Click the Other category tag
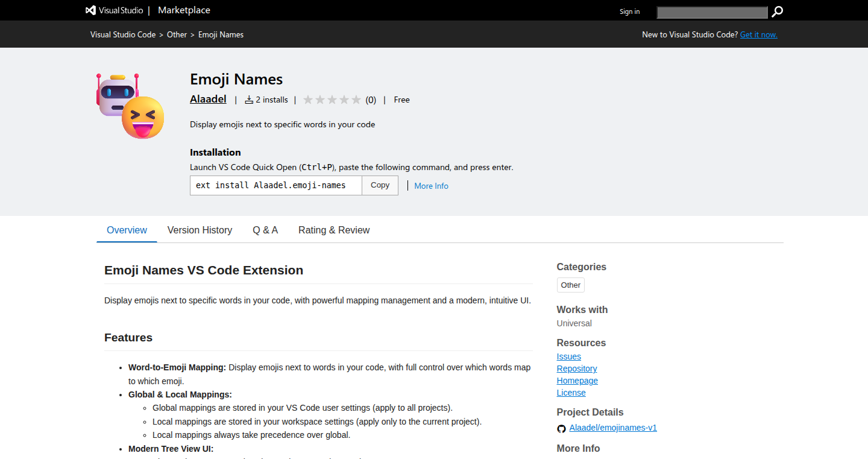The image size is (868, 459). coord(570,285)
